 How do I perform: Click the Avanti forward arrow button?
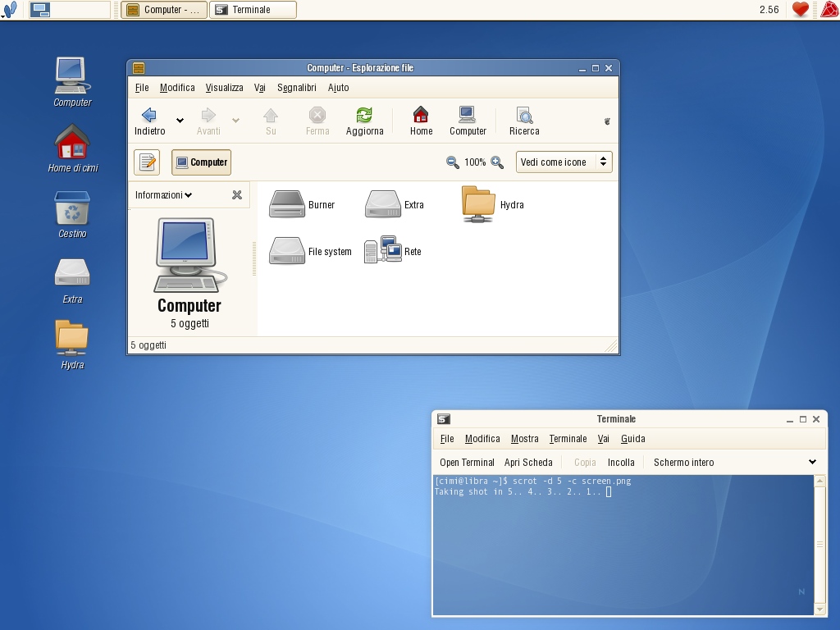(x=208, y=121)
